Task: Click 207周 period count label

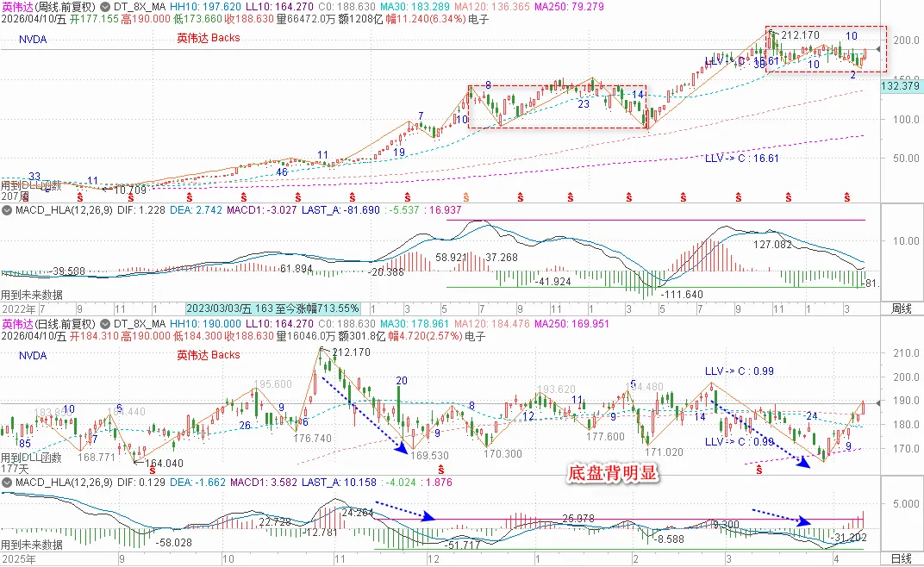Action: (x=15, y=196)
